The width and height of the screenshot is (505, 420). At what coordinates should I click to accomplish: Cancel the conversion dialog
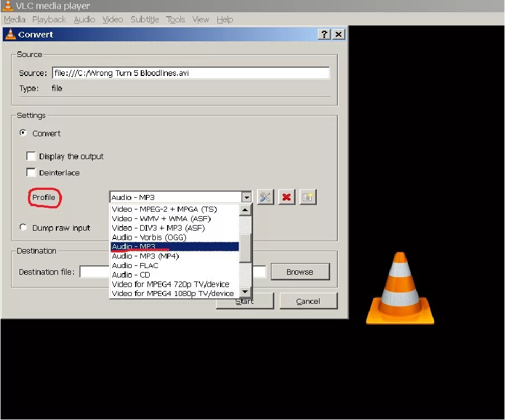coord(308,301)
